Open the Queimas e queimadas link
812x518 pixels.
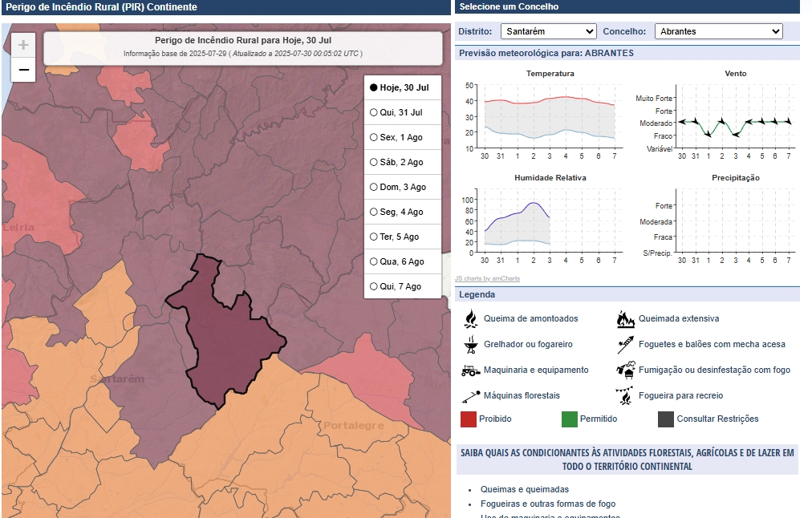point(524,489)
